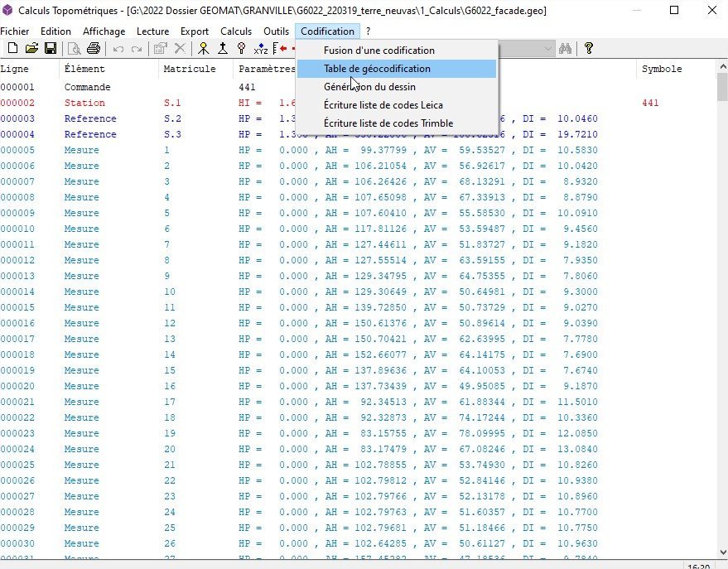
Task: Click the delete X toolbar icon
Action: [x=180, y=48]
